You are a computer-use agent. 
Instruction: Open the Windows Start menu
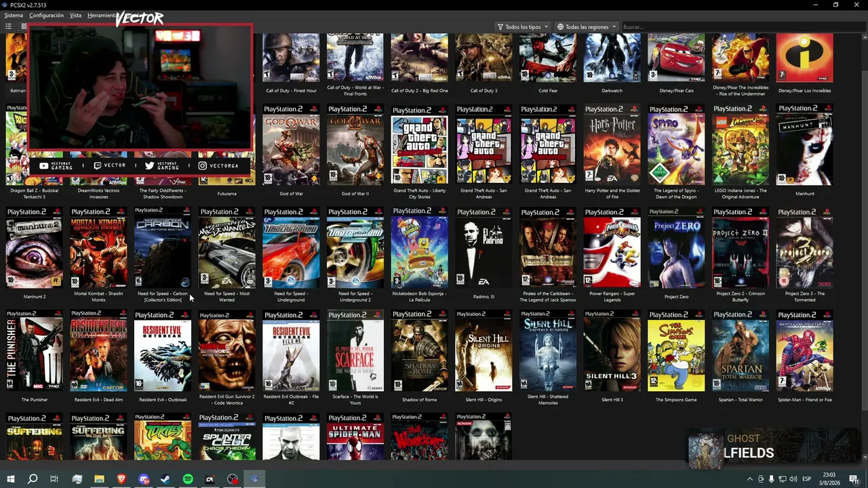(x=10, y=479)
